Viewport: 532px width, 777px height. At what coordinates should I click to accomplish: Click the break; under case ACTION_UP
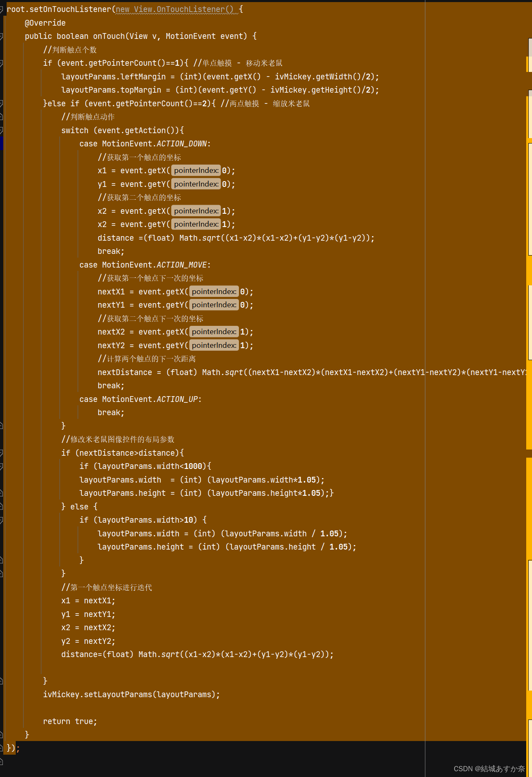click(x=111, y=412)
